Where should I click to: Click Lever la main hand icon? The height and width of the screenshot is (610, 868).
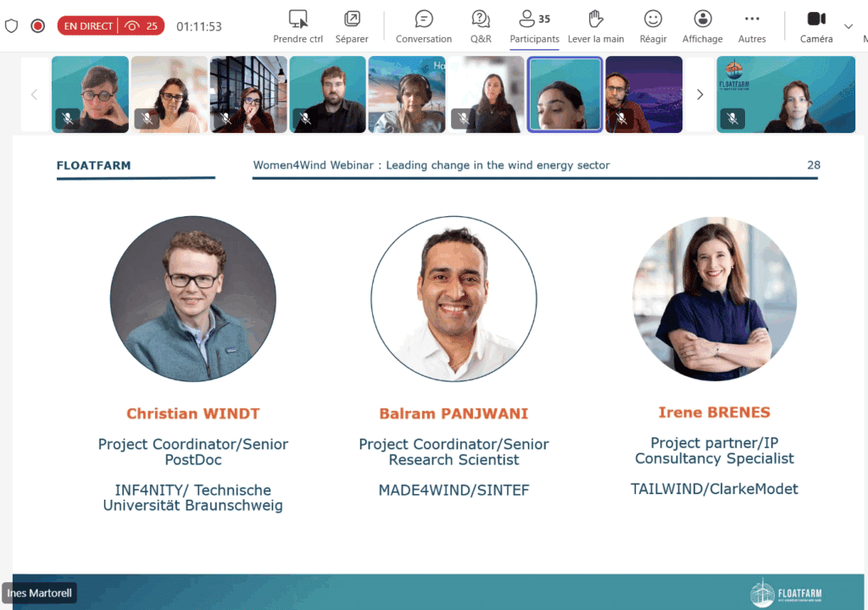(x=595, y=26)
